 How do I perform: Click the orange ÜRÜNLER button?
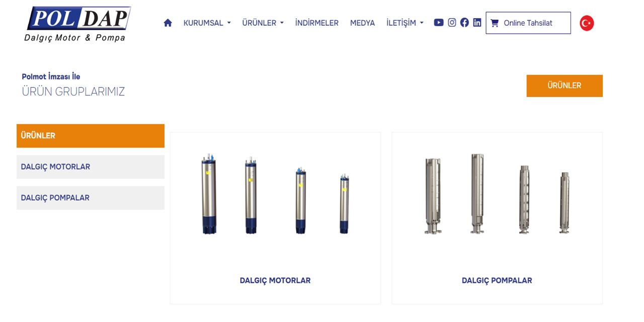pos(565,86)
